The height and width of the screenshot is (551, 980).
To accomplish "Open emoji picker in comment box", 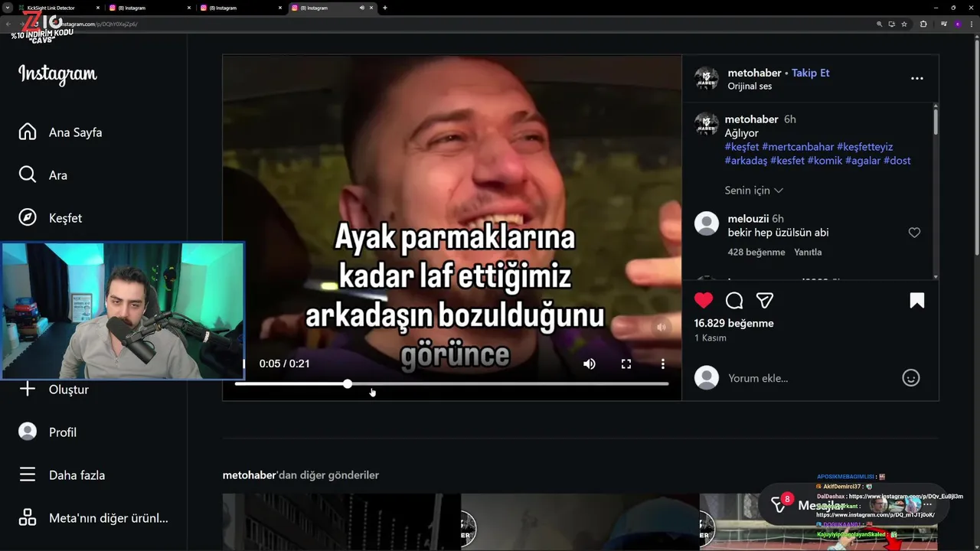I will [x=911, y=377].
